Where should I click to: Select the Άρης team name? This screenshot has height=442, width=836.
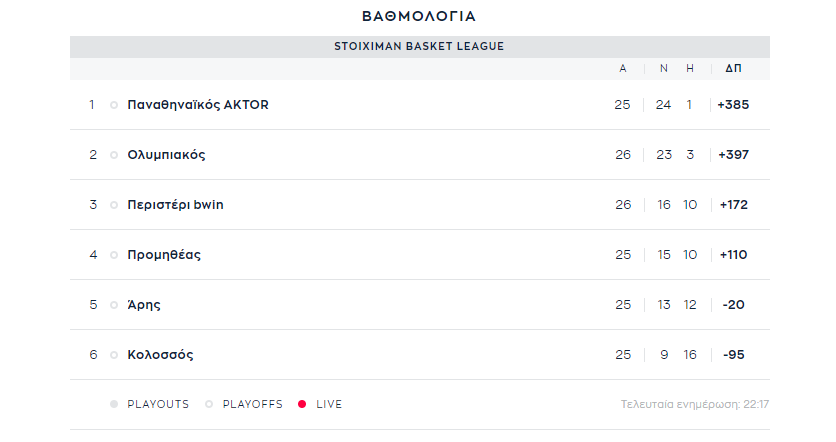(143, 305)
